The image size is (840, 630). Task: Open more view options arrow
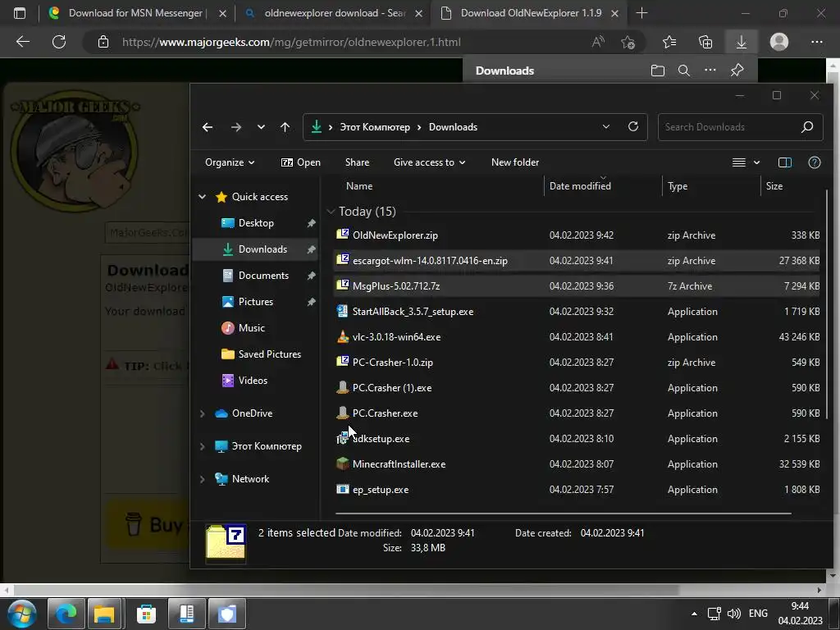tap(756, 162)
